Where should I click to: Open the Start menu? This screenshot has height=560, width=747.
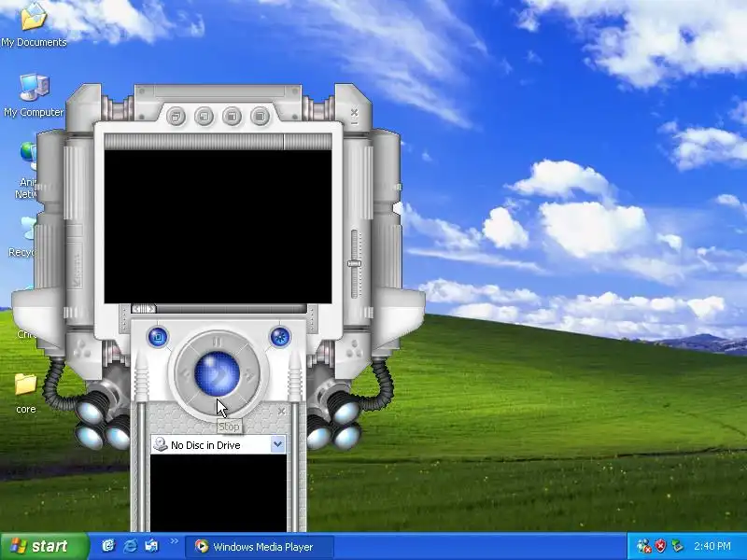pyautogui.click(x=44, y=546)
